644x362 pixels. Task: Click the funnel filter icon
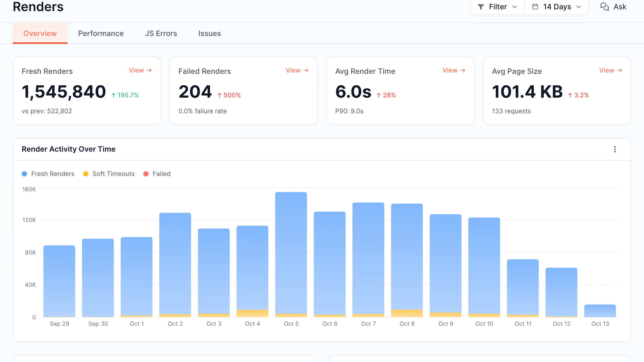[481, 7]
